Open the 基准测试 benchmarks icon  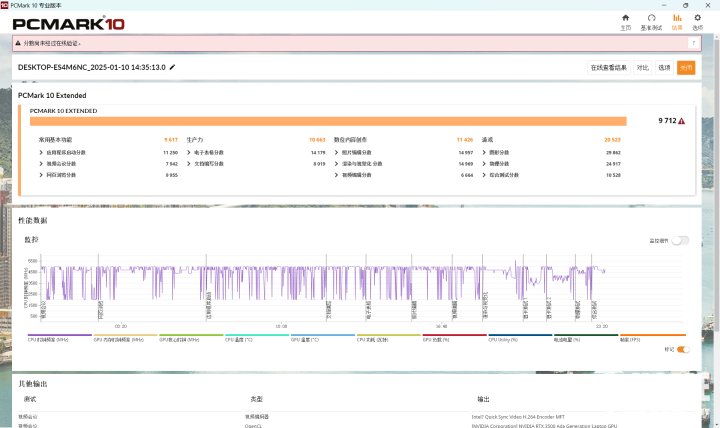tap(651, 20)
